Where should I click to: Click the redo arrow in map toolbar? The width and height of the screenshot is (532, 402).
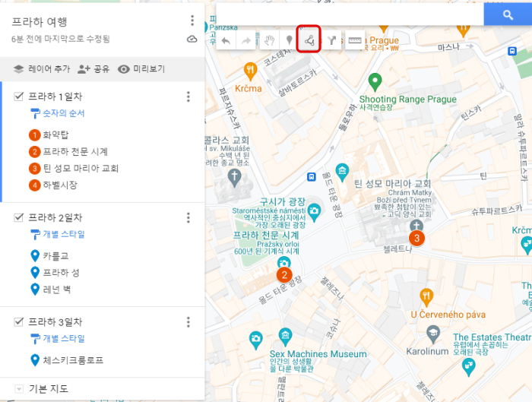point(245,41)
